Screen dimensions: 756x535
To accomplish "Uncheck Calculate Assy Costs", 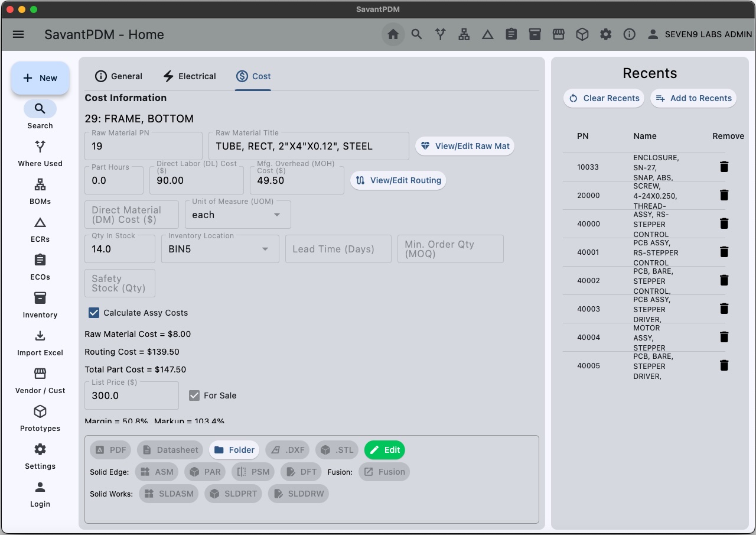I will [x=94, y=313].
